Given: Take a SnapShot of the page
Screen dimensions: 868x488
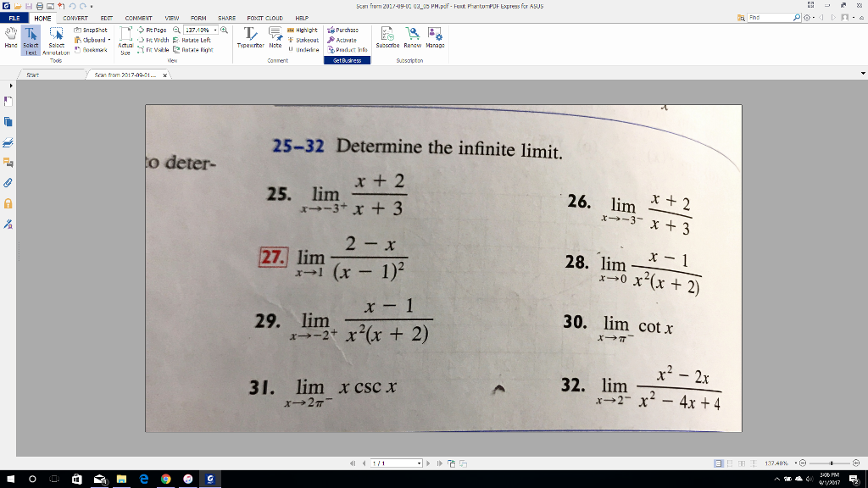Looking at the screenshot, I should (93, 30).
